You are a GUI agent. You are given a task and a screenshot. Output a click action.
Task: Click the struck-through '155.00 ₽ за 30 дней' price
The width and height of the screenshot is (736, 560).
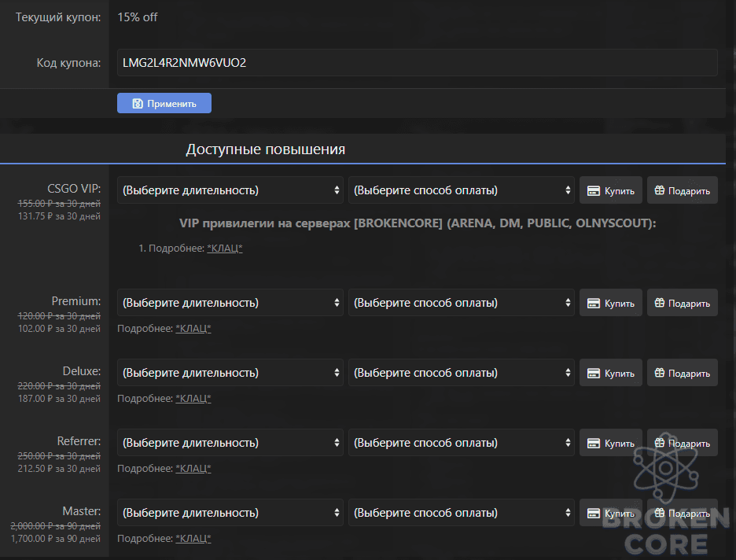59,204
